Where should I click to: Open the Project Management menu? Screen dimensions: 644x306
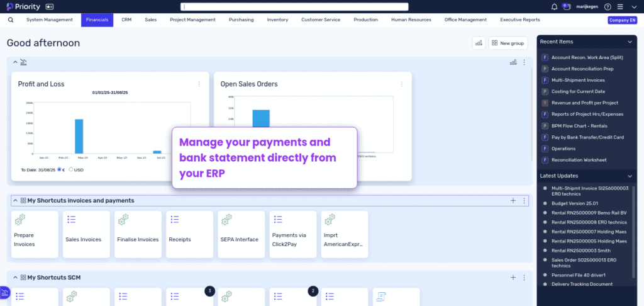pyautogui.click(x=192, y=20)
